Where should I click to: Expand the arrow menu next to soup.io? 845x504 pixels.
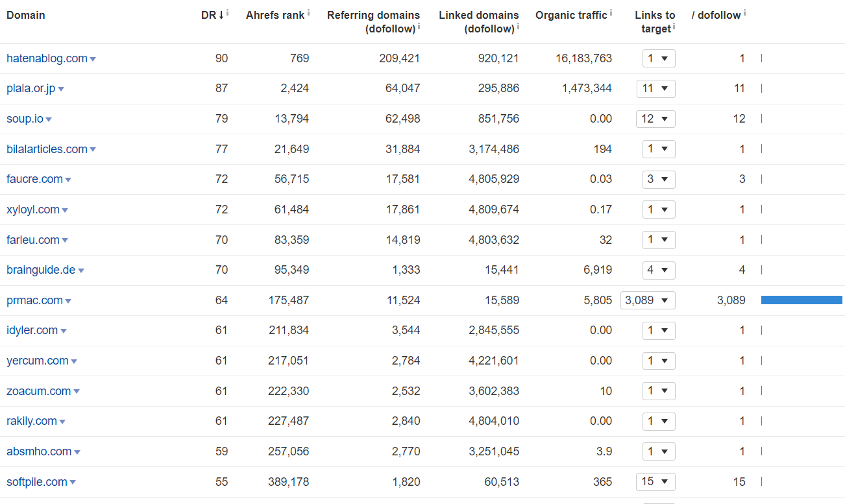point(49,119)
